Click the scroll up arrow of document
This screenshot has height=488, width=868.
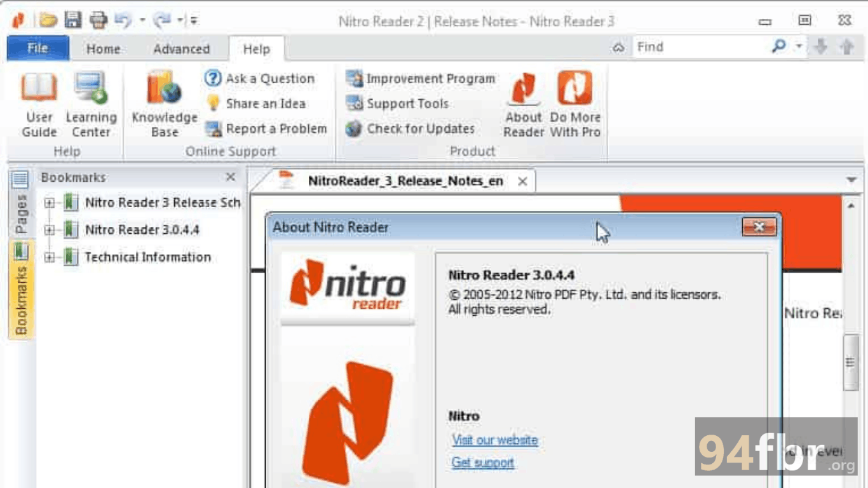[x=851, y=205]
